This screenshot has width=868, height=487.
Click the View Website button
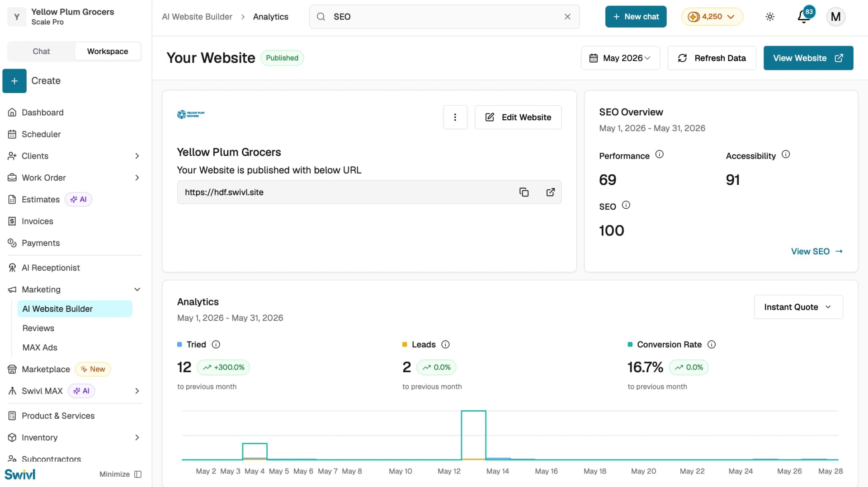tap(808, 58)
